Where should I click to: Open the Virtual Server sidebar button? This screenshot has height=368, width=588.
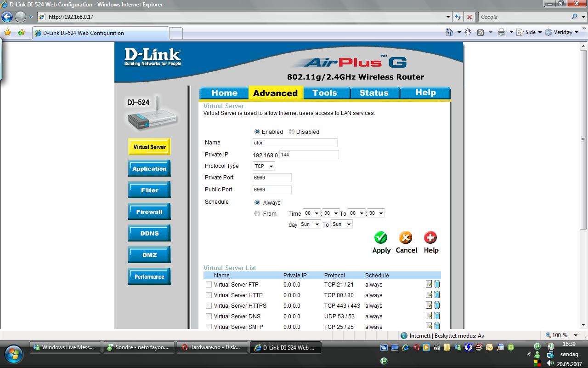pyautogui.click(x=149, y=147)
